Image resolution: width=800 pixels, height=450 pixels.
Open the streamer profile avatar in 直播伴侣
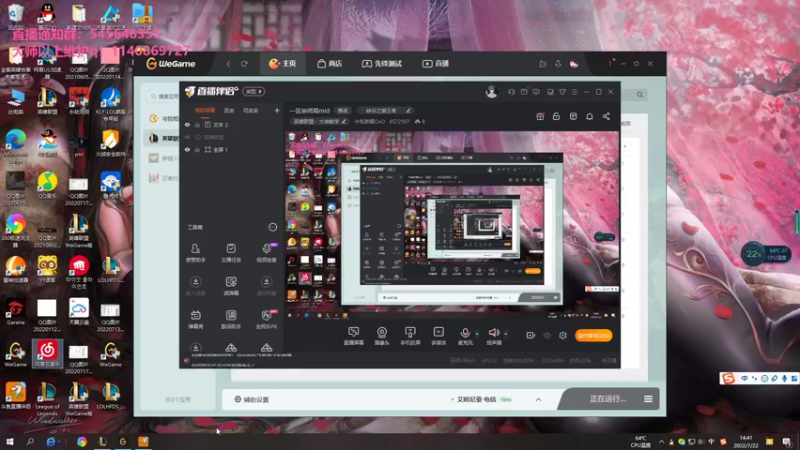[491, 92]
